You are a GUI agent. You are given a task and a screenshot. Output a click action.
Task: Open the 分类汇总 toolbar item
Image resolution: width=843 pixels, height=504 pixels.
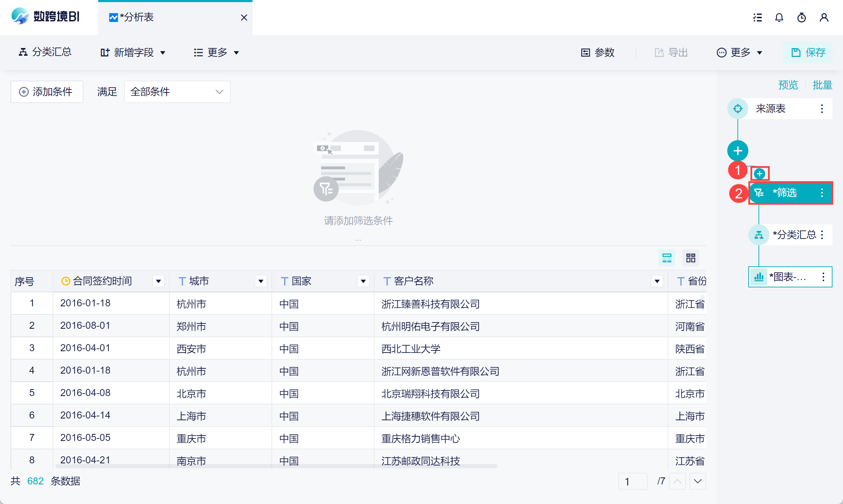(x=45, y=52)
